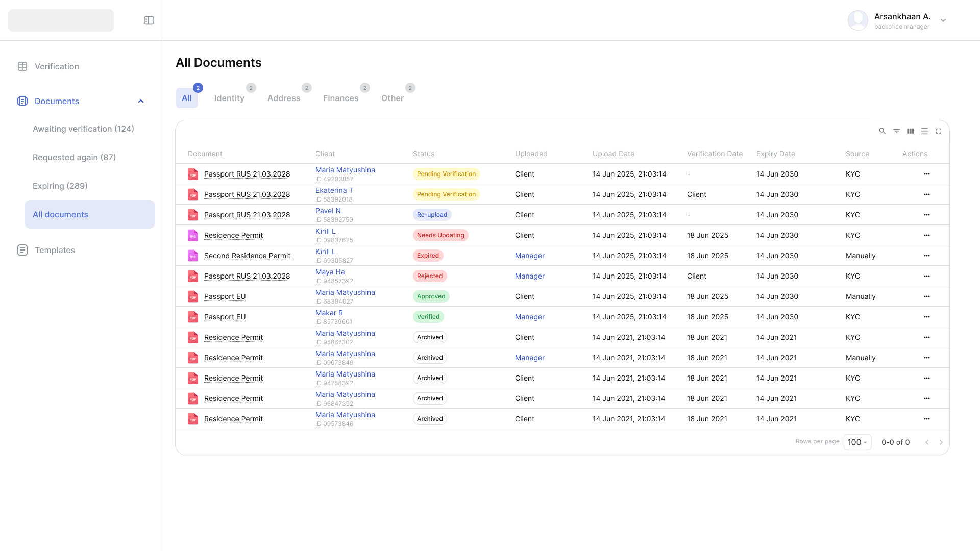
Task: Click the columns visibility icon
Action: click(x=910, y=131)
